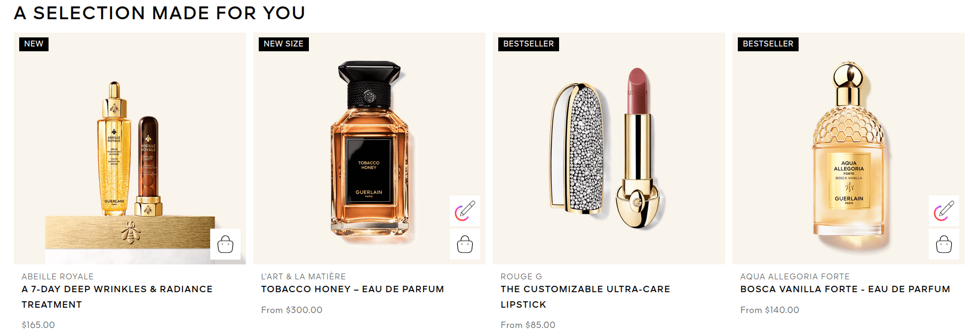Screen dimensions: 980x336
Task: Click the L'Art & La Matière collection label
Action: [x=304, y=276]
